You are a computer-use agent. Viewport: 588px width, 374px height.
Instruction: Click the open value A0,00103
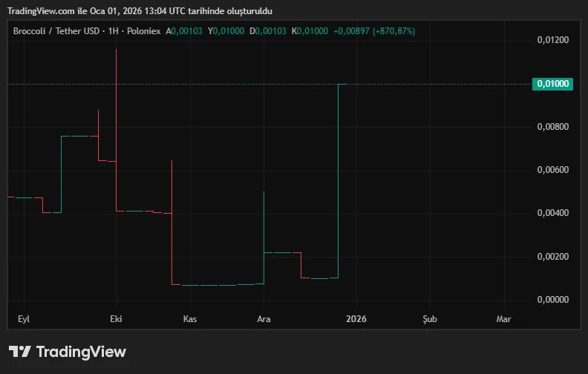(x=185, y=31)
